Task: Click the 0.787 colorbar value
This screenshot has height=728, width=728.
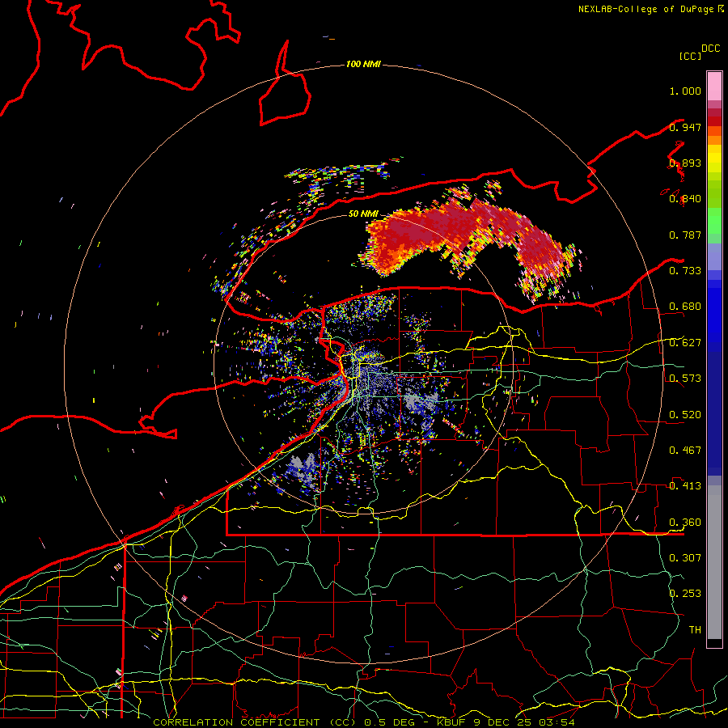Action: (685, 235)
